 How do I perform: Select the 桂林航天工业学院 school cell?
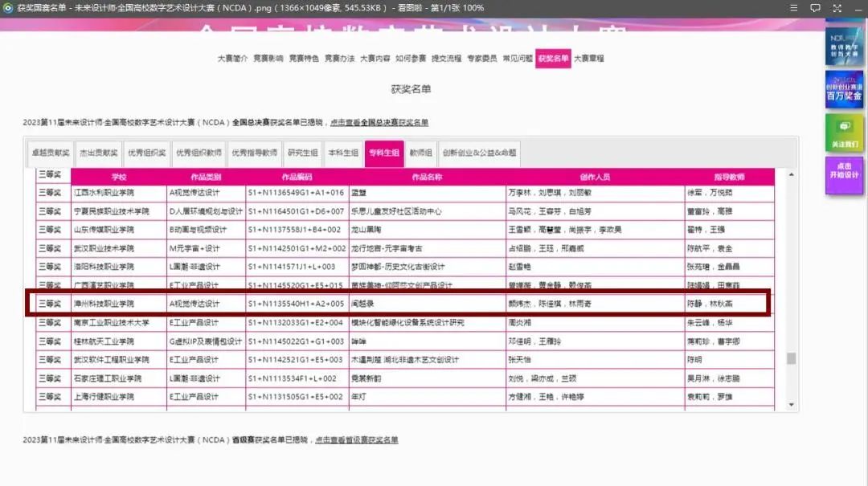[x=119, y=341]
